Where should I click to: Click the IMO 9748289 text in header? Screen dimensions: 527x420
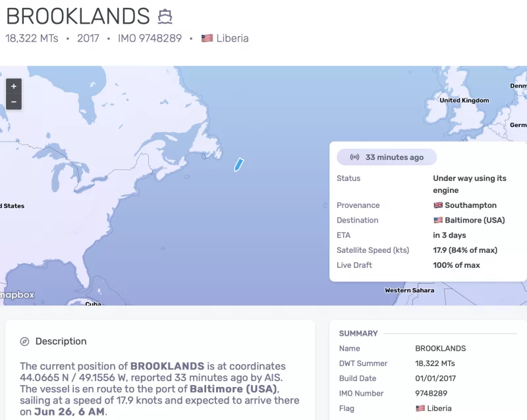click(x=150, y=38)
